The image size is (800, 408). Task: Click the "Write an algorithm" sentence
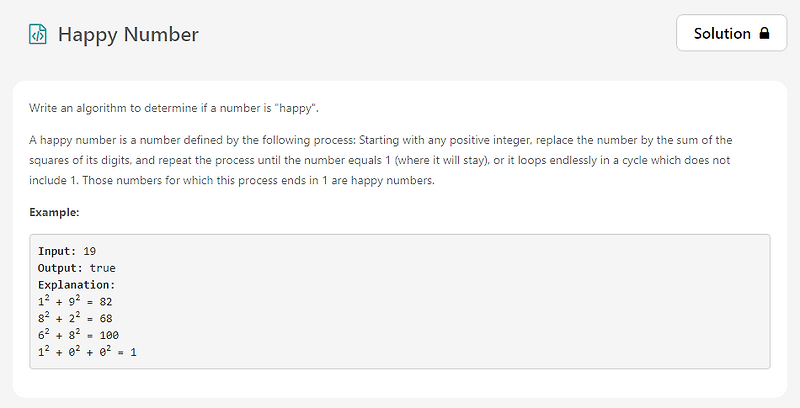(173, 108)
